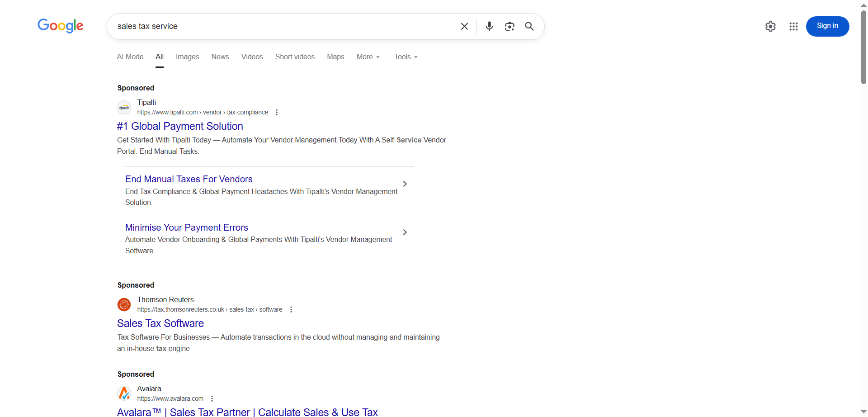Image resolution: width=868 pixels, height=417 pixels.
Task: Click the arrow beside End Manual Taxes For Vendors
Action: (x=405, y=184)
